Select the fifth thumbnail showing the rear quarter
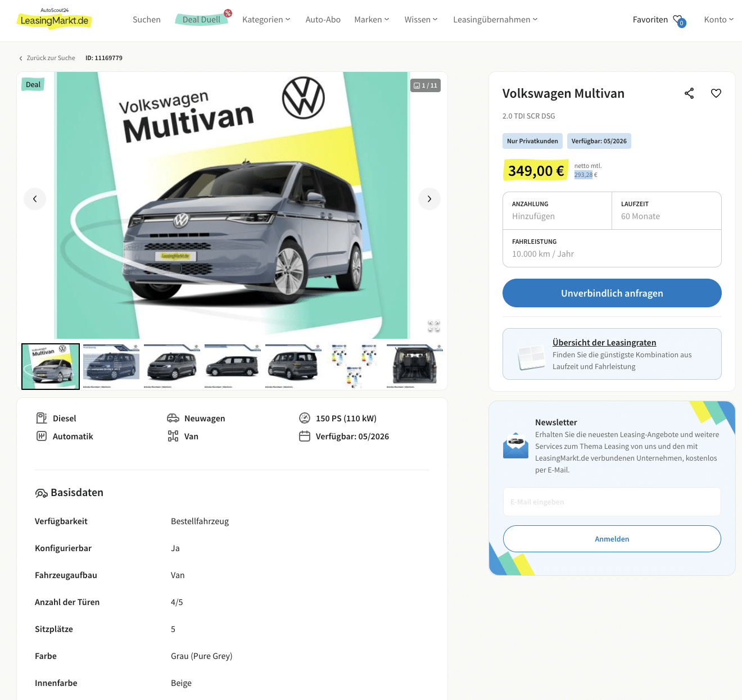 point(293,366)
